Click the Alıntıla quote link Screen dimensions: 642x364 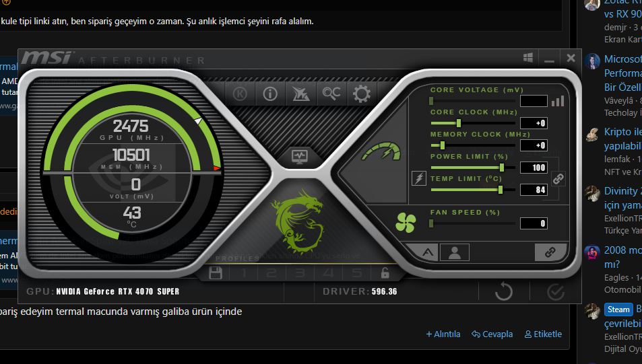coord(443,334)
